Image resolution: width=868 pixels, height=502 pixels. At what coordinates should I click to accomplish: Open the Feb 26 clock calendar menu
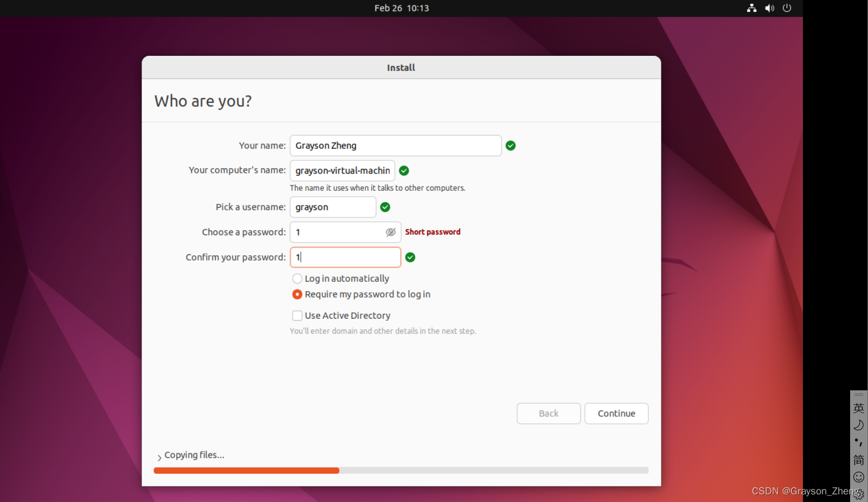click(401, 8)
